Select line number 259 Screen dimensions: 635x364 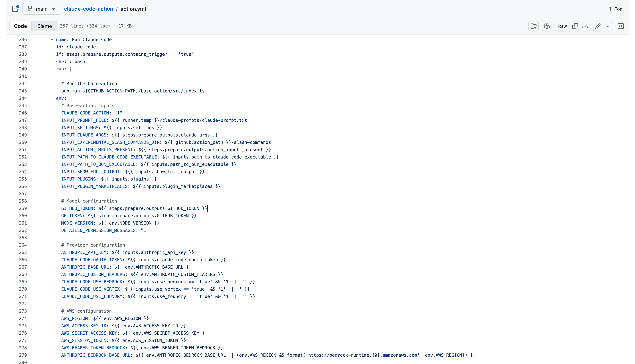(23, 208)
